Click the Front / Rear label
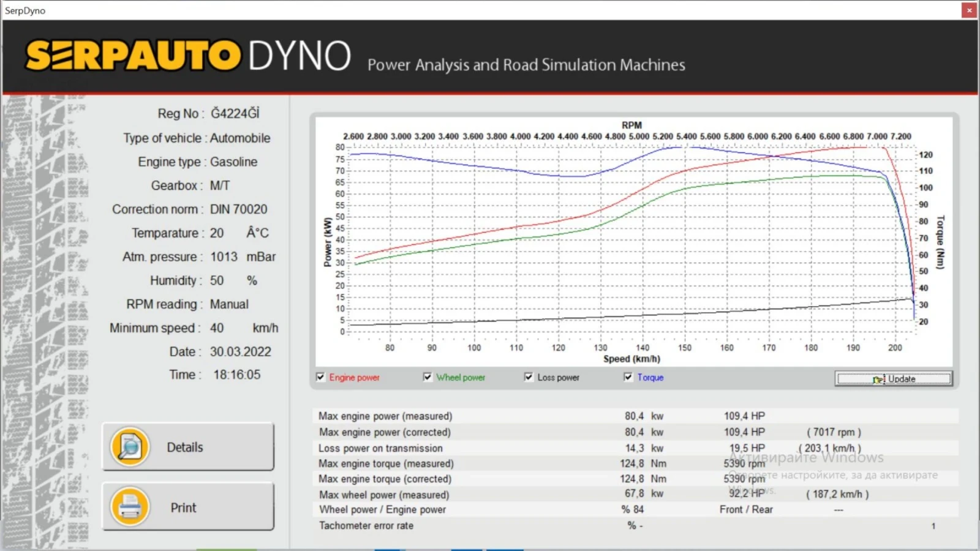This screenshot has width=980, height=551. [x=746, y=509]
